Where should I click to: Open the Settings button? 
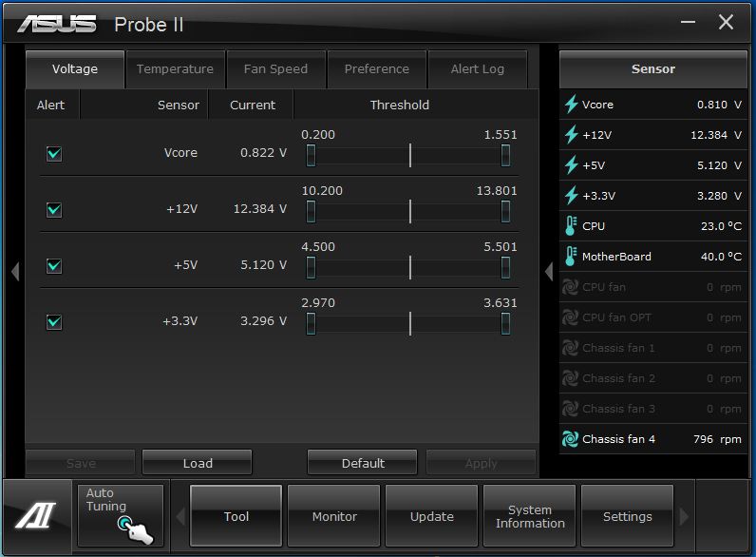click(627, 516)
